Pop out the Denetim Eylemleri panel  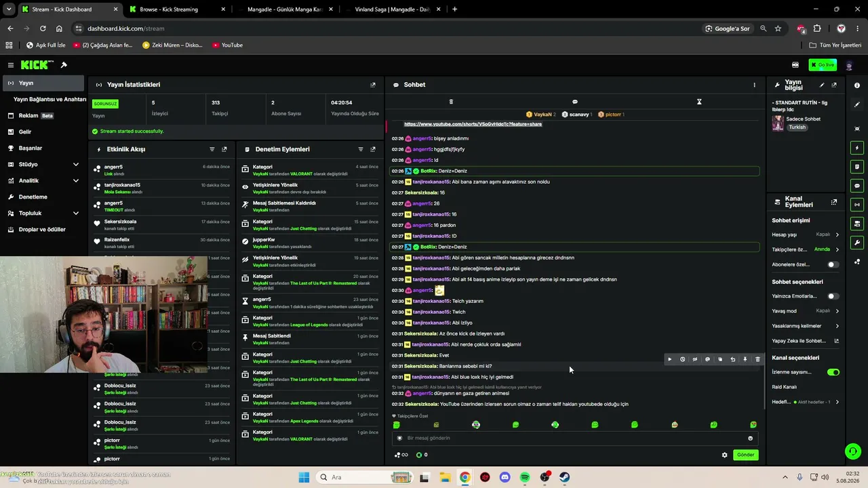(372, 149)
